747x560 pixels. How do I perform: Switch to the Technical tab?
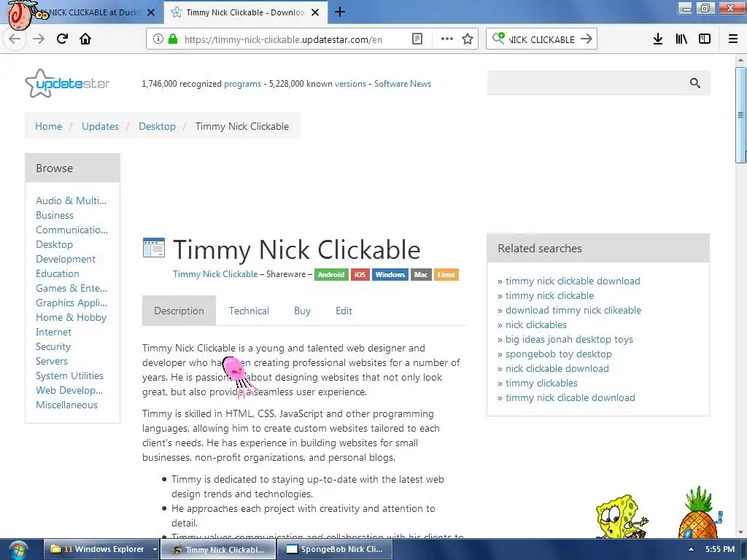(x=249, y=311)
